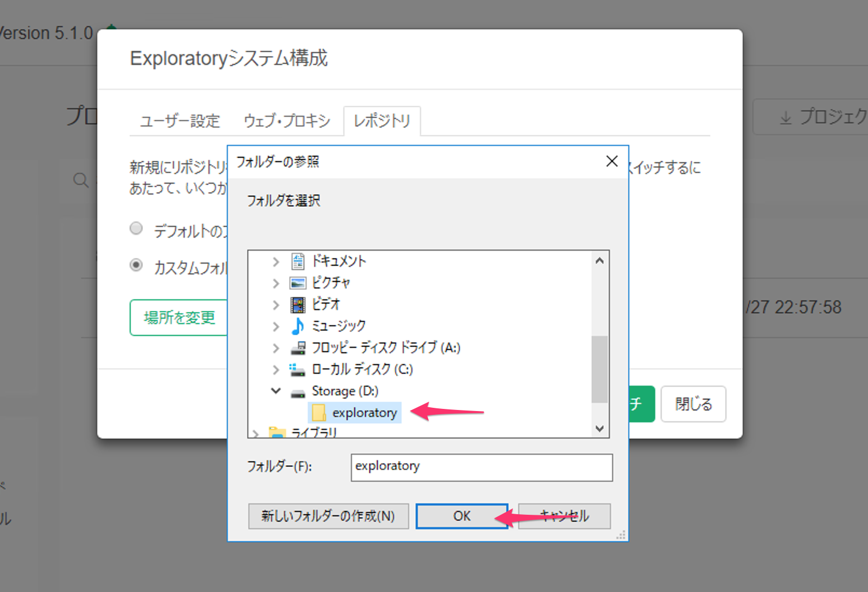This screenshot has width=868, height=592.
Task: Click 新しいフォルダーの作成(N) button
Action: [328, 516]
